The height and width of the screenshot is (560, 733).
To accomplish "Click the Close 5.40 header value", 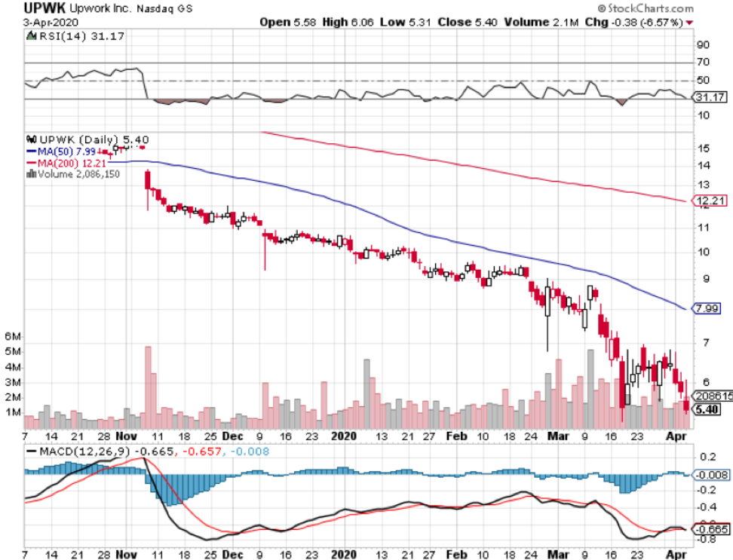I will 468,23.
